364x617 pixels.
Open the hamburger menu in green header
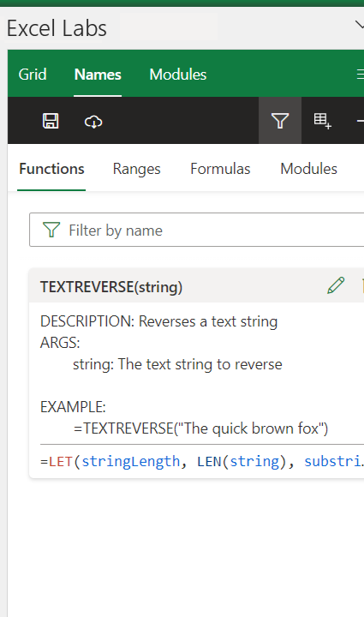point(360,75)
